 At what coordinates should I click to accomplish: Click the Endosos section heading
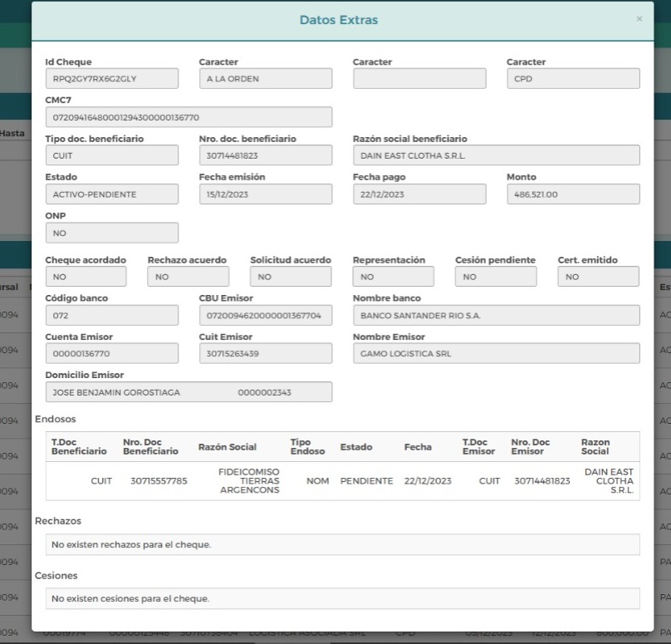(55, 419)
